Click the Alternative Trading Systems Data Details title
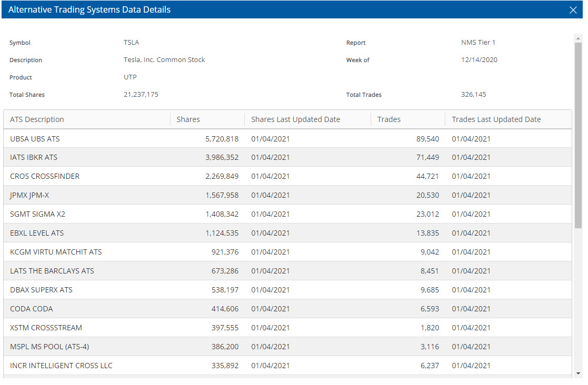The width and height of the screenshot is (588, 385). coord(89,10)
